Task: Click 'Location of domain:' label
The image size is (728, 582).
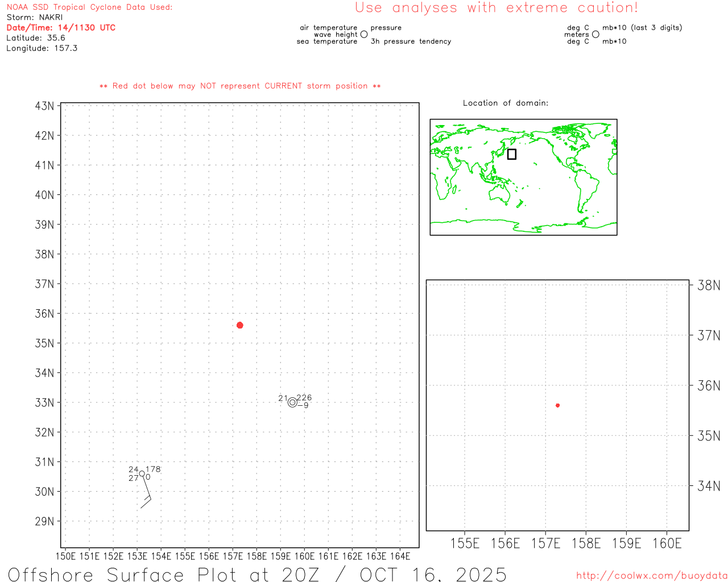Action: [506, 103]
